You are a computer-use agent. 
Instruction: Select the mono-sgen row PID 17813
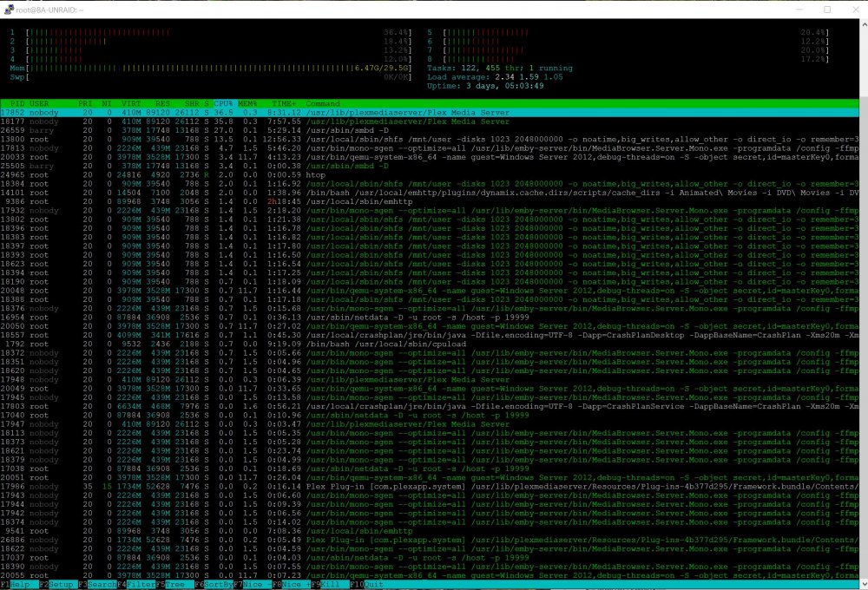[x=430, y=147]
